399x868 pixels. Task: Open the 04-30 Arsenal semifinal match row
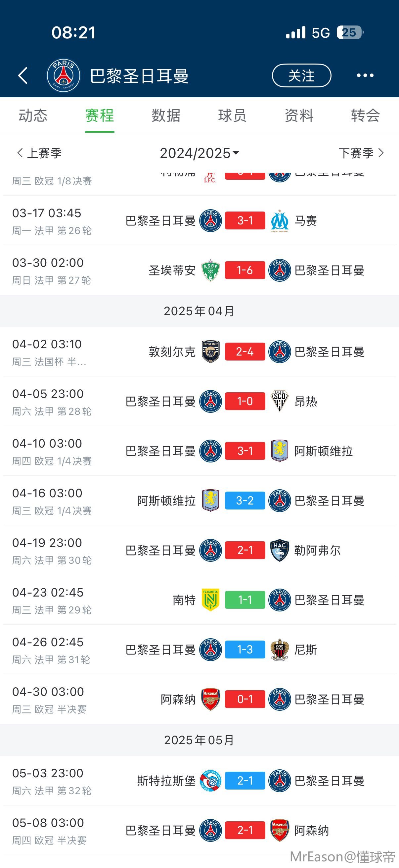pos(199,699)
